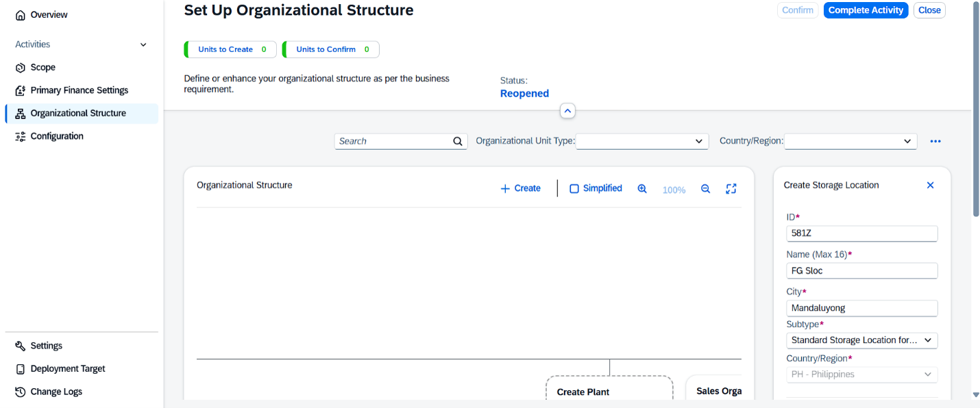Collapse the header with the up arrow
The width and height of the screenshot is (980, 408).
pos(567,111)
